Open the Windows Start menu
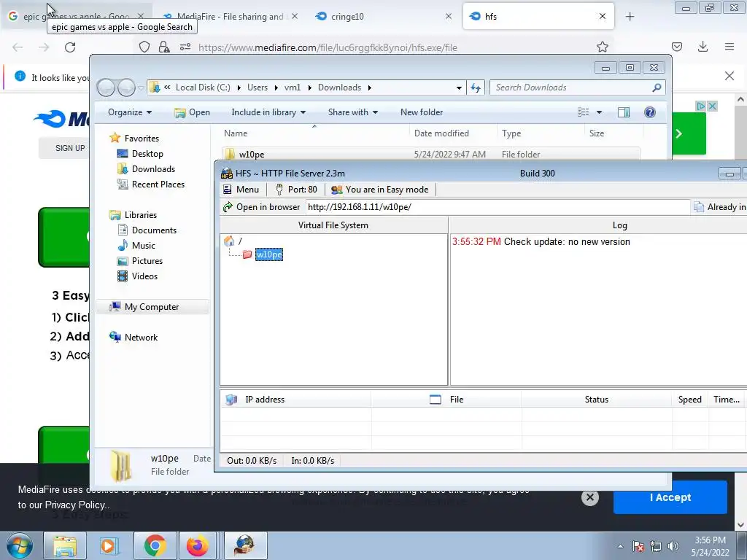This screenshot has width=747, height=560. click(x=20, y=545)
